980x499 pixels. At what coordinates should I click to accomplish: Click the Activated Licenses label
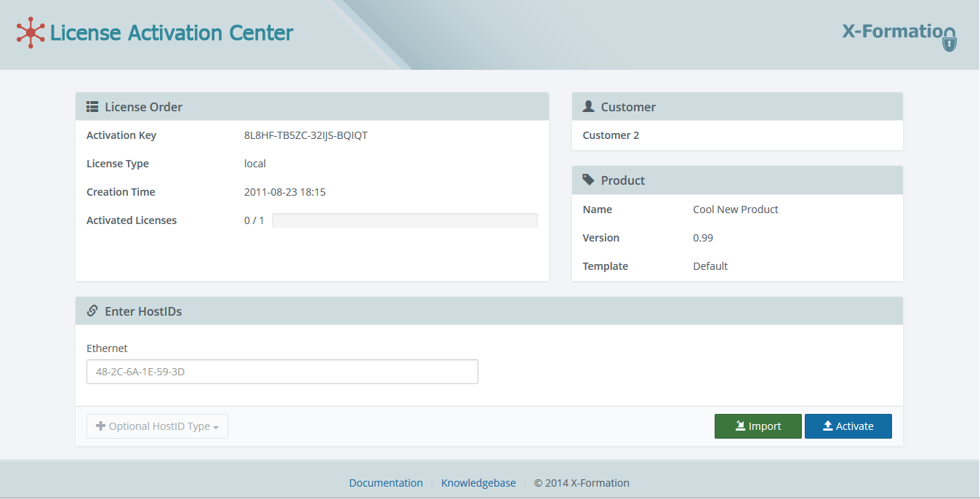[132, 220]
